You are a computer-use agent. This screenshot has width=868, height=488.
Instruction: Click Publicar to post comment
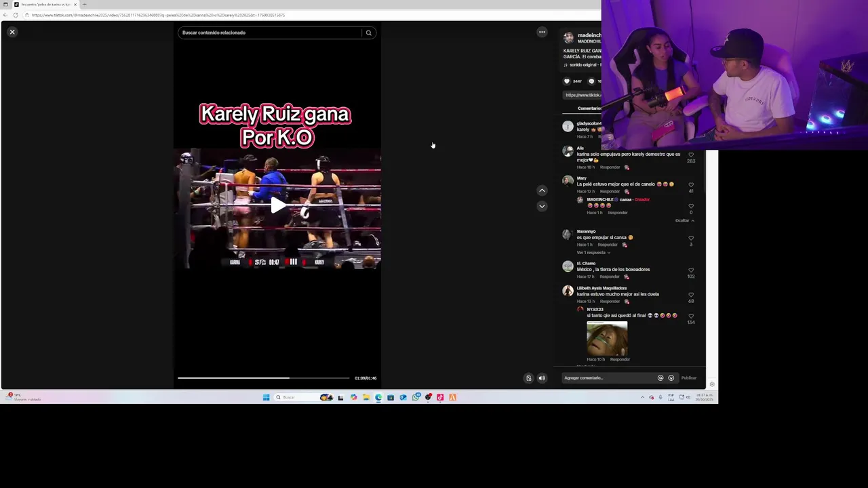(x=689, y=378)
